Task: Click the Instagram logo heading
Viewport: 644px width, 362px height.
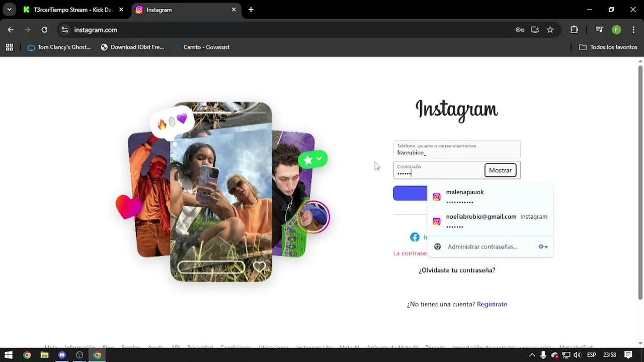Action: (457, 110)
